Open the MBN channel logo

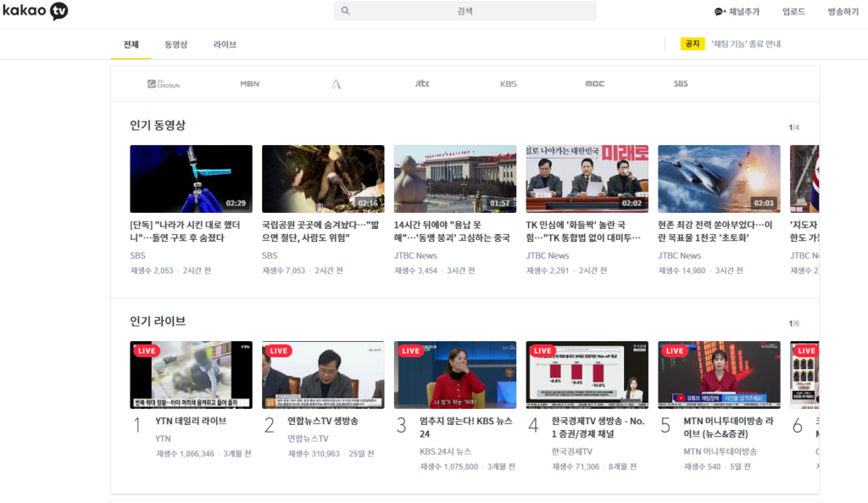click(249, 84)
